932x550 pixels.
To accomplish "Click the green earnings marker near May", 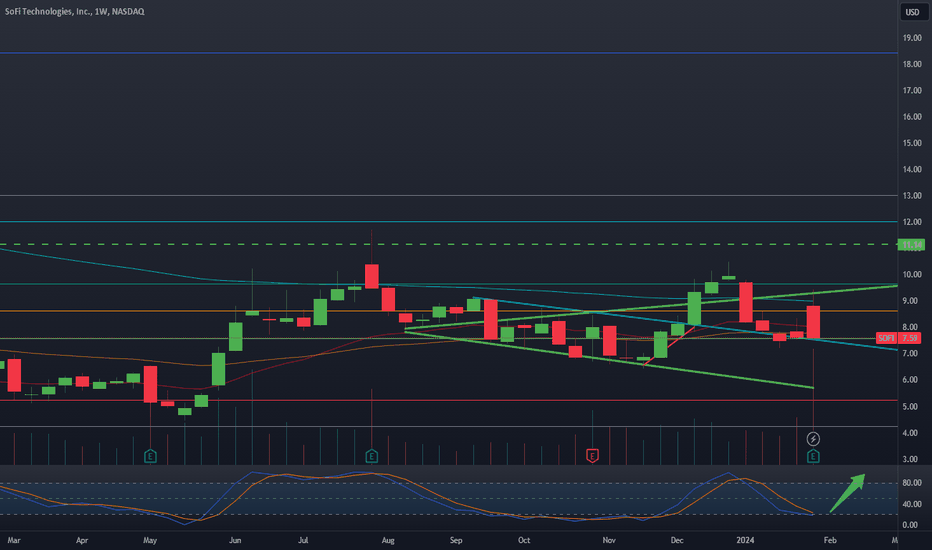I will [x=150, y=456].
